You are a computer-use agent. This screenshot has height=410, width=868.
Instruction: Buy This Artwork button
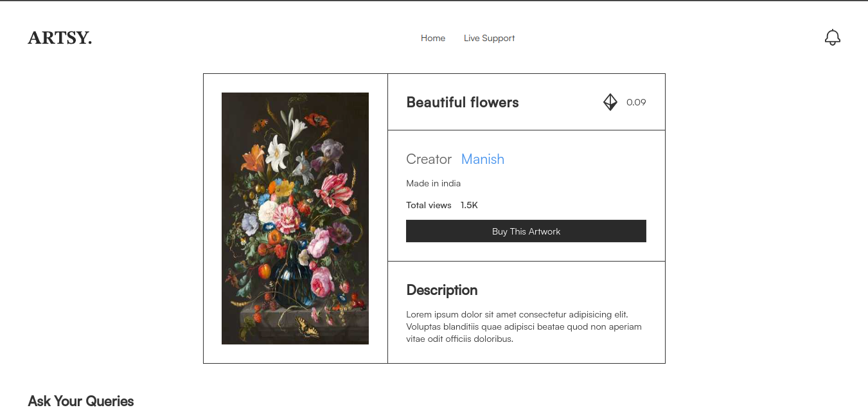[526, 231]
